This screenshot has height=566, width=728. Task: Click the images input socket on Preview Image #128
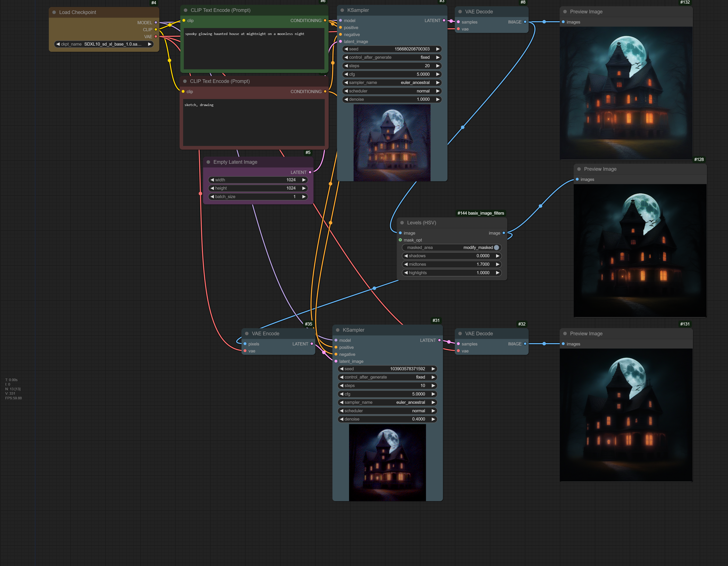coord(577,179)
